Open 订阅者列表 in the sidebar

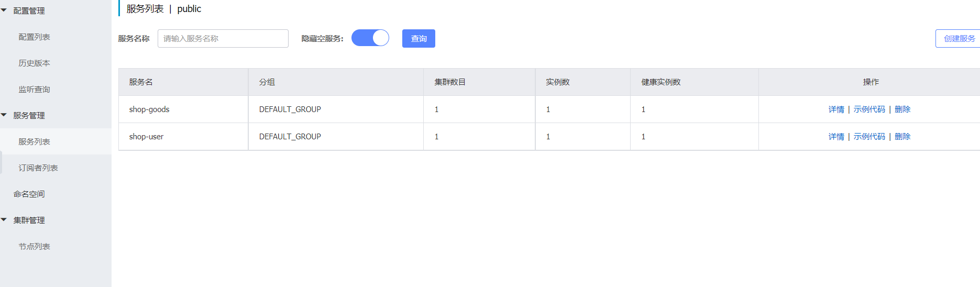tap(38, 168)
